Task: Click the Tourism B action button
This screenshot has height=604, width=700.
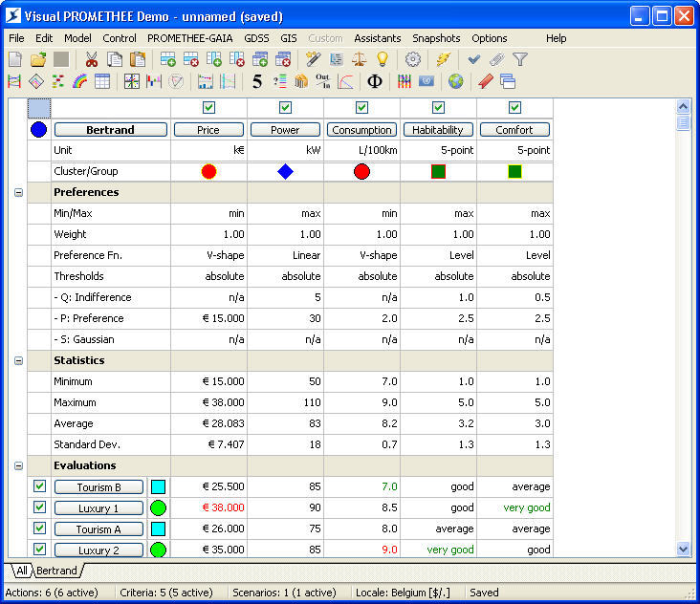Action: 98,487
